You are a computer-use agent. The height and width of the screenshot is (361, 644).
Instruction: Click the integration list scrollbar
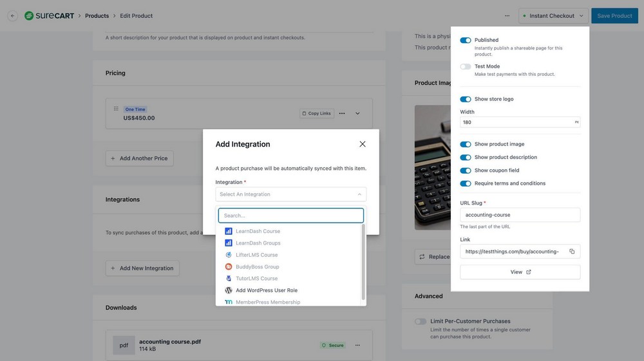coord(363,263)
